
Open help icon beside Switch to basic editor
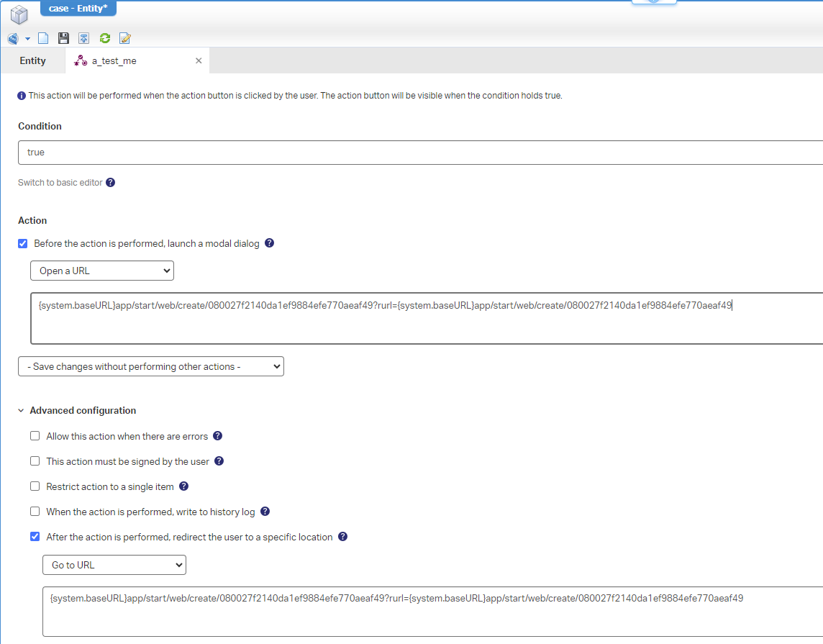pos(111,183)
